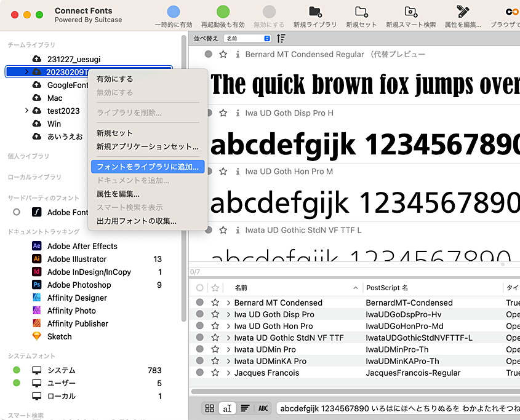Expand Bernard MT Condensed family row
The width and height of the screenshot is (520, 420).
click(x=228, y=303)
